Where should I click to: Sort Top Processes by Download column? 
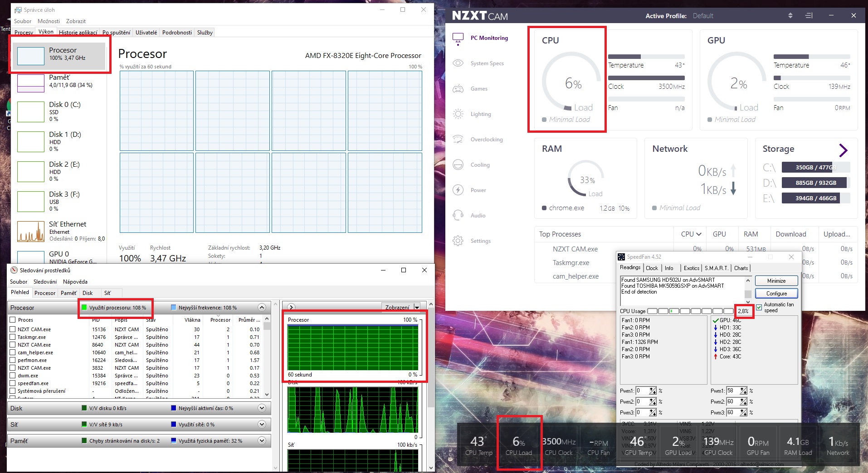click(x=791, y=234)
